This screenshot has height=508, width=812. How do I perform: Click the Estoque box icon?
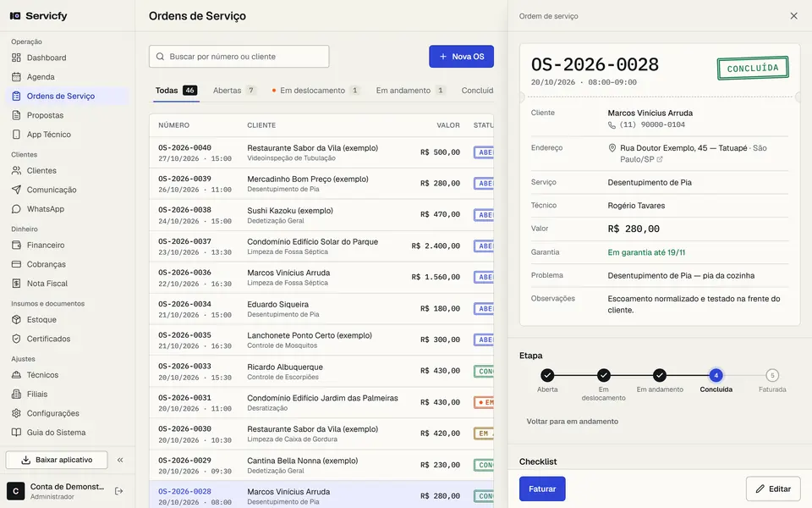pyautogui.click(x=17, y=319)
